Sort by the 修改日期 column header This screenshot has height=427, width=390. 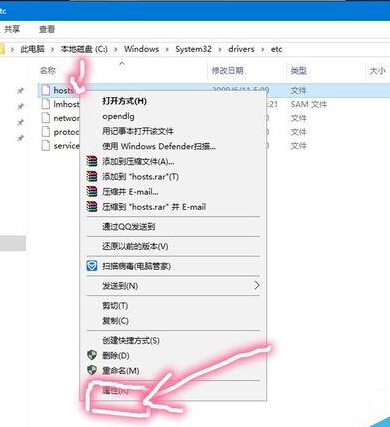(x=228, y=71)
